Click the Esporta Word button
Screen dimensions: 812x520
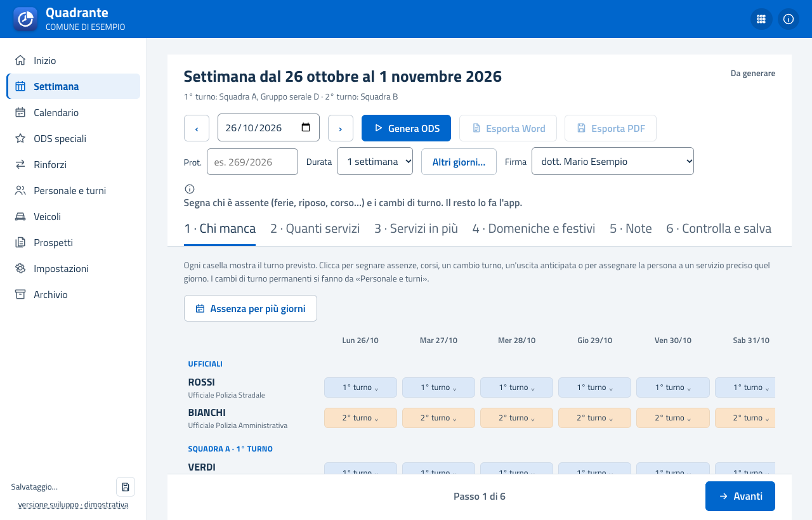(x=508, y=128)
